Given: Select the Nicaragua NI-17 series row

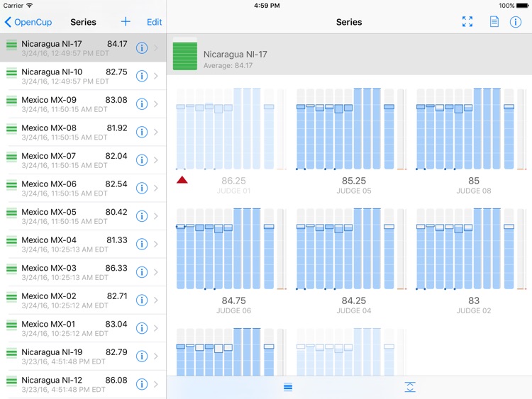Looking at the screenshot, I should pos(83,47).
